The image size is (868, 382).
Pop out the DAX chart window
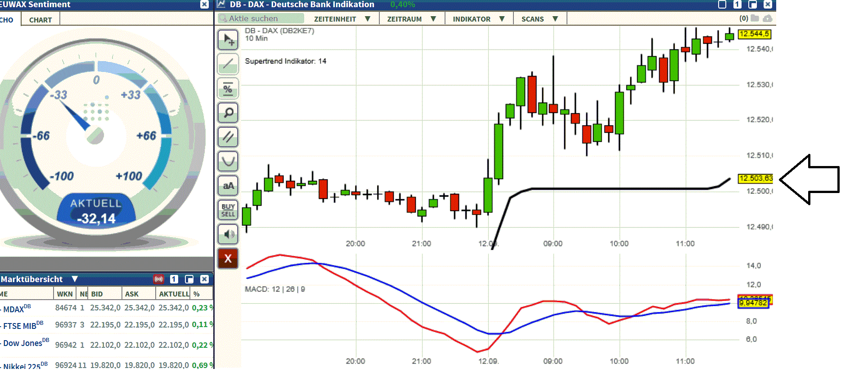752,4
